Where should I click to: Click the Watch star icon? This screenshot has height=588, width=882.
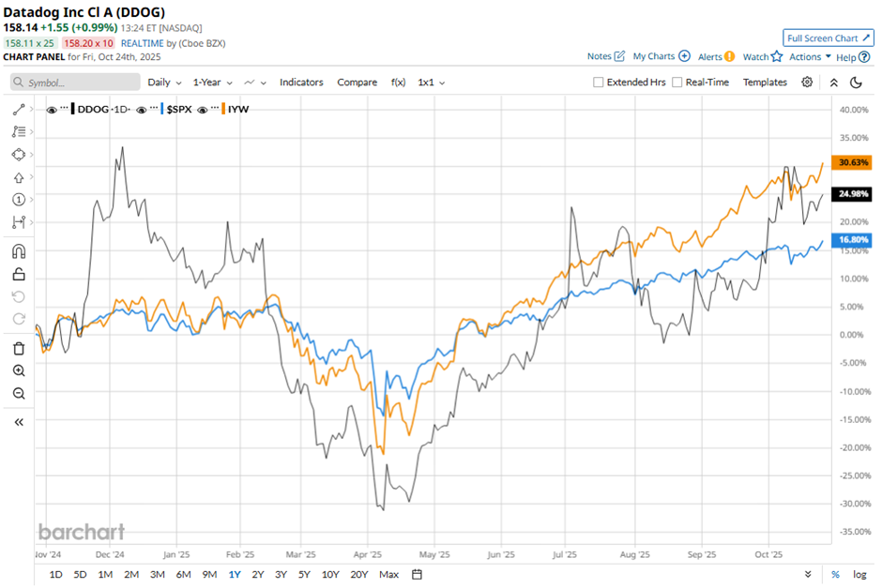pyautogui.click(x=777, y=56)
